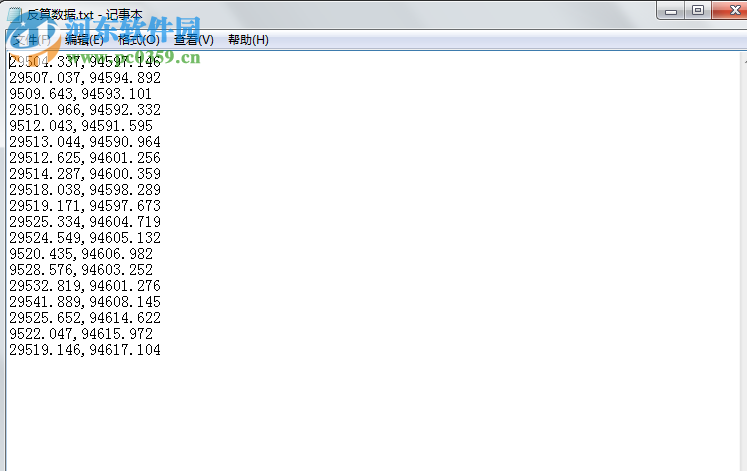Maximize the Notepad window
Viewport: 747px width, 471px height.
pos(698,10)
